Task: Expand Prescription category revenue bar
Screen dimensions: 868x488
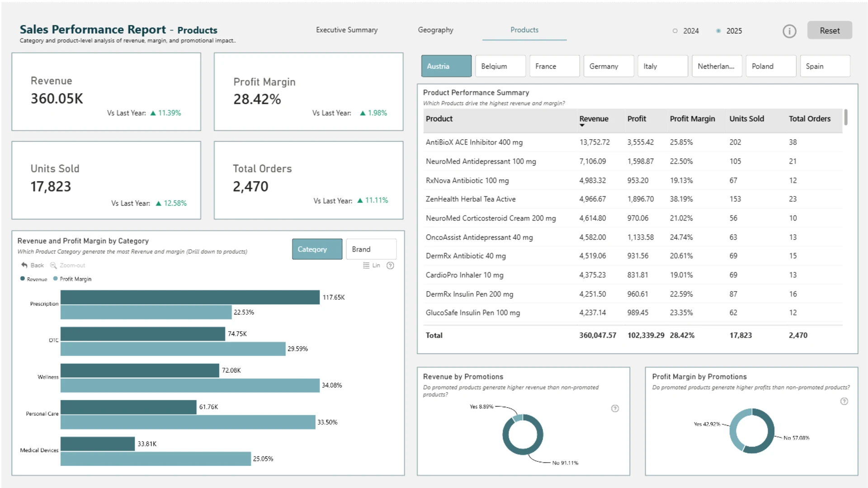Action: pos(190,297)
